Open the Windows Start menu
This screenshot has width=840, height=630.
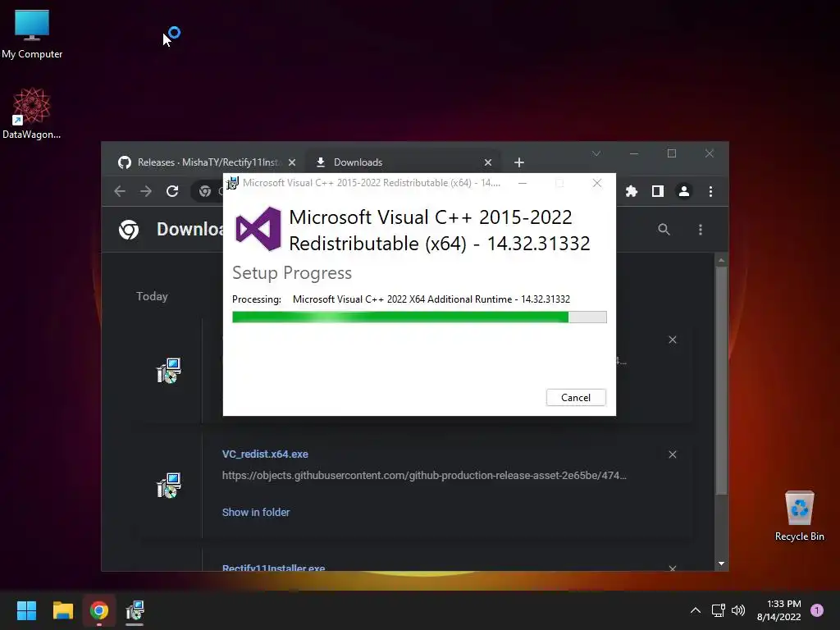click(x=26, y=610)
